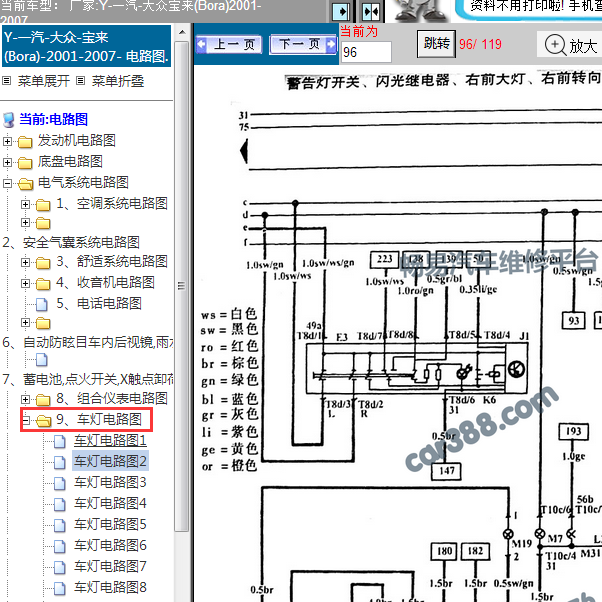This screenshot has height=602, width=602.
Task: Click 组合仪表电路图 folder icon
Action: pos(43,400)
